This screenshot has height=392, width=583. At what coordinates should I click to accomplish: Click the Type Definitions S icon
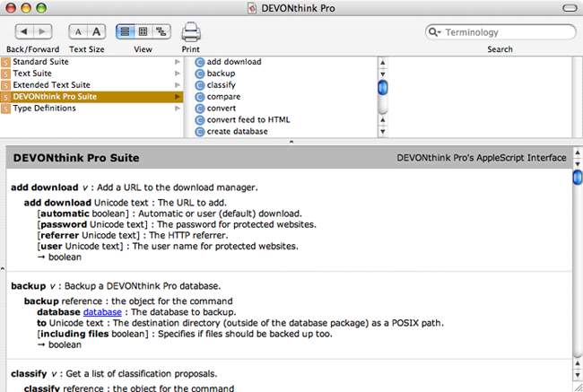click(x=5, y=109)
